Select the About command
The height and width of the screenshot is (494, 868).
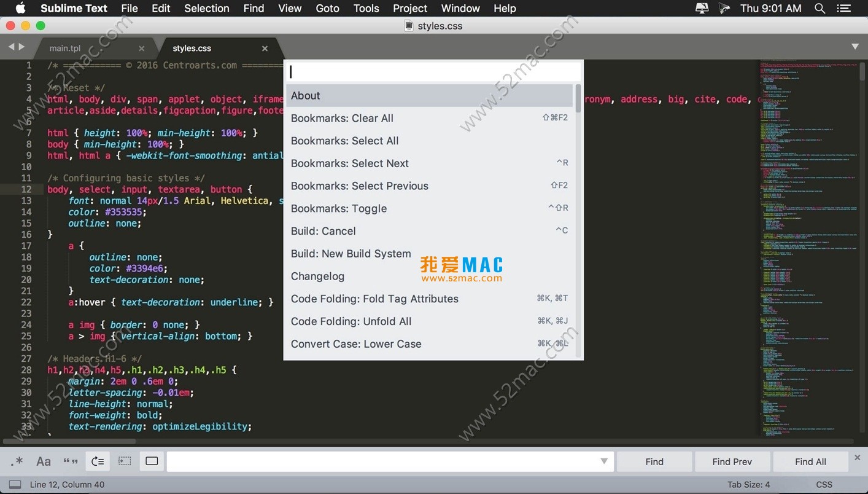tap(429, 96)
